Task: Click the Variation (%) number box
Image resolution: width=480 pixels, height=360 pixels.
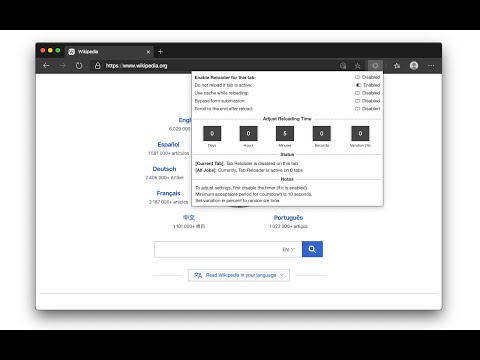Action: [360, 133]
